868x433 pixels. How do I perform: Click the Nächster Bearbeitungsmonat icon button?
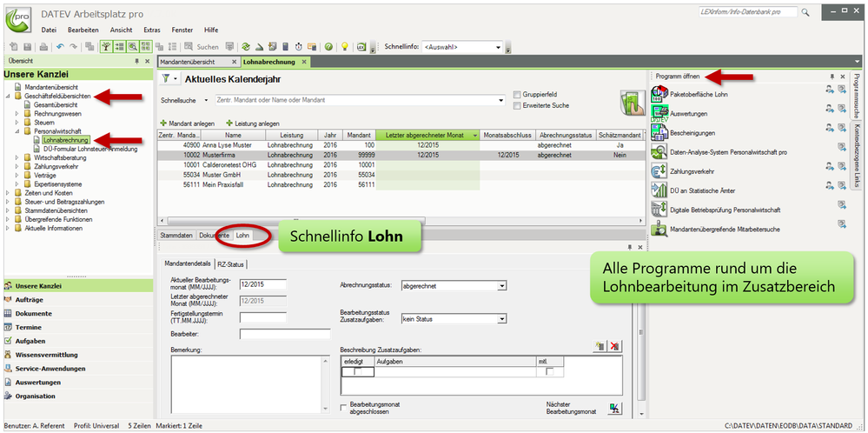(614, 409)
